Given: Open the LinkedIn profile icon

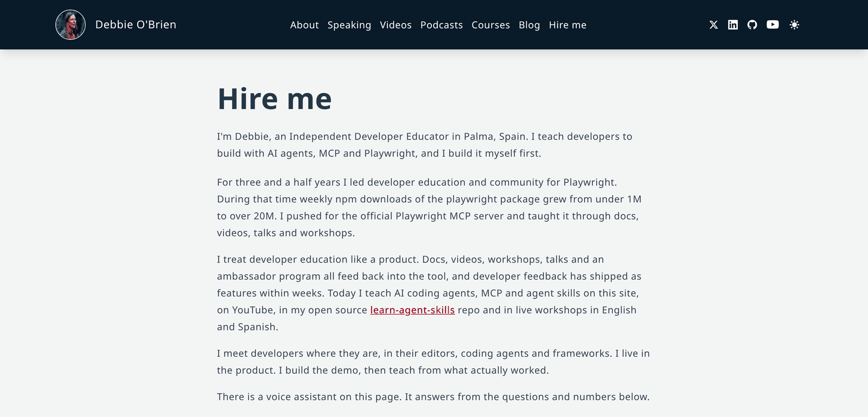Looking at the screenshot, I should pyautogui.click(x=733, y=25).
